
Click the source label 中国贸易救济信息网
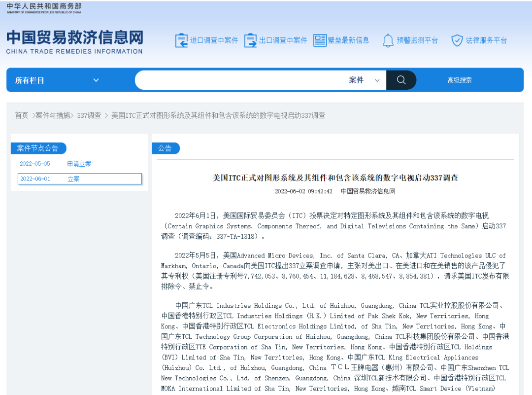point(368,191)
